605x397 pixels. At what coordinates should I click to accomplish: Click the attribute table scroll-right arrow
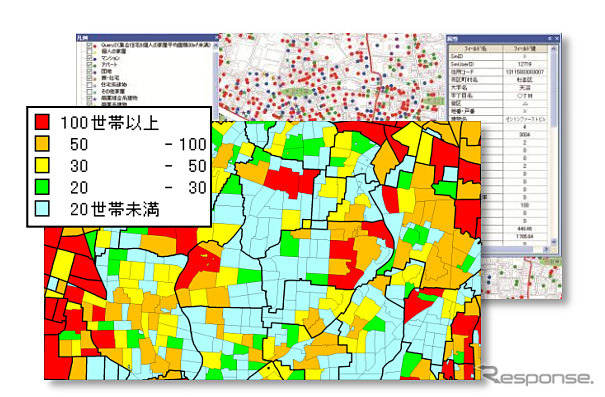[x=546, y=249]
